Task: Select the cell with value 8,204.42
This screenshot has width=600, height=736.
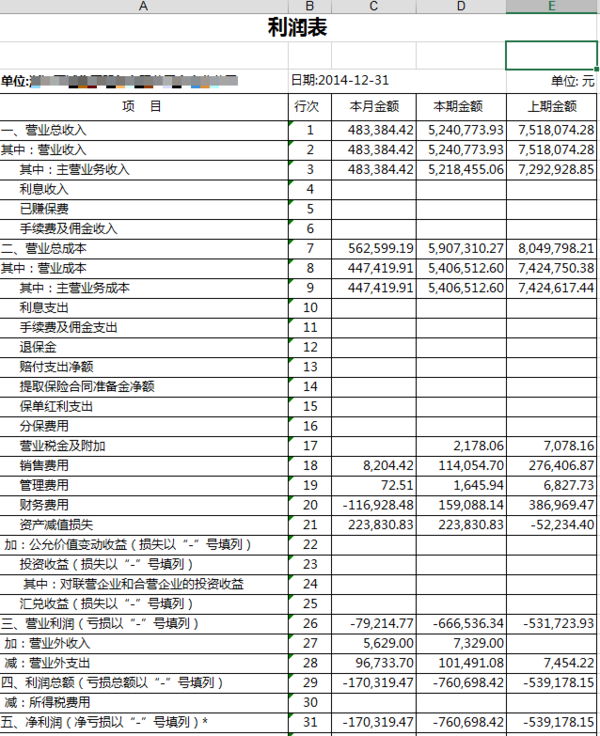Action: (x=374, y=465)
